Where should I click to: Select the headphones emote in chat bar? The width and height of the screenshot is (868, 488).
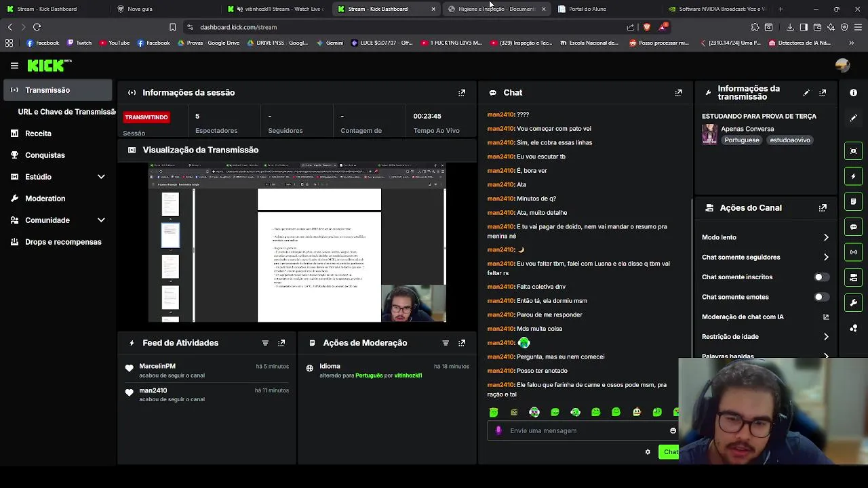[534, 412]
